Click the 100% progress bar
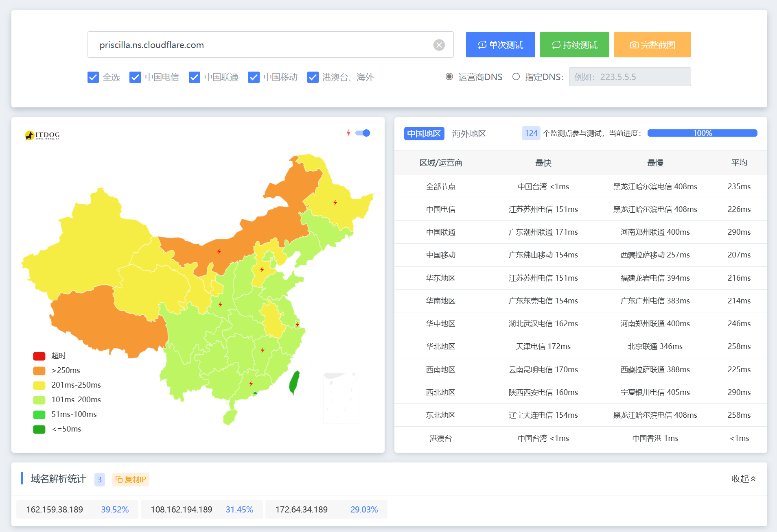Image resolution: width=777 pixels, height=532 pixels. point(702,133)
